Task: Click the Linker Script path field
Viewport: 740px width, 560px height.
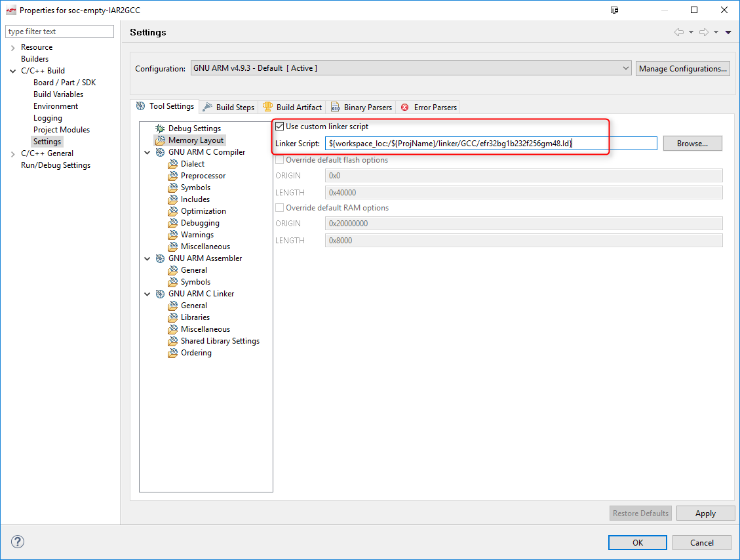Action: (490, 143)
